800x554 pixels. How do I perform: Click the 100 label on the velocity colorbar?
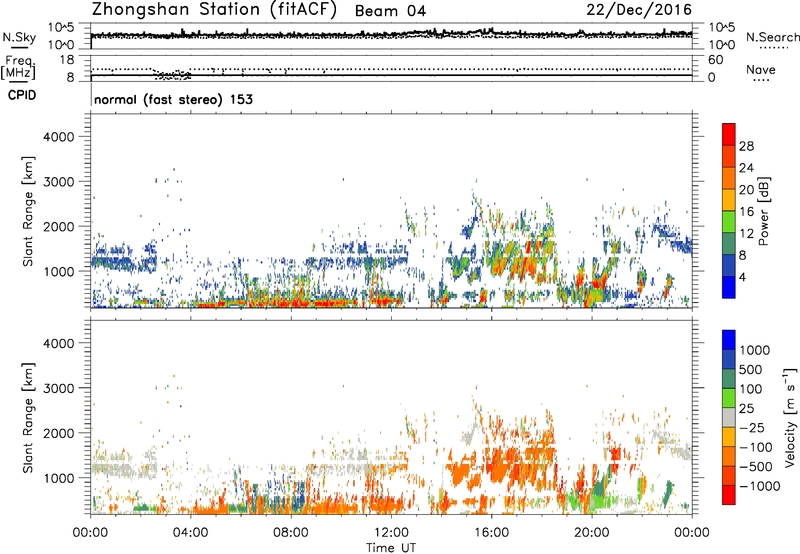tap(751, 389)
